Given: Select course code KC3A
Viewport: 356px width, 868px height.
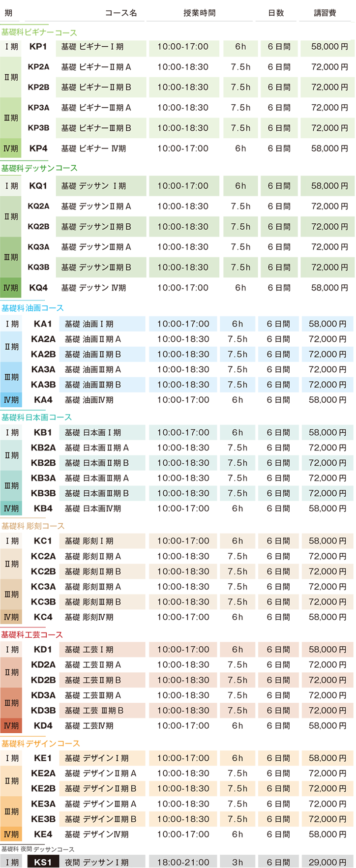Looking at the screenshot, I should click(x=43, y=587).
